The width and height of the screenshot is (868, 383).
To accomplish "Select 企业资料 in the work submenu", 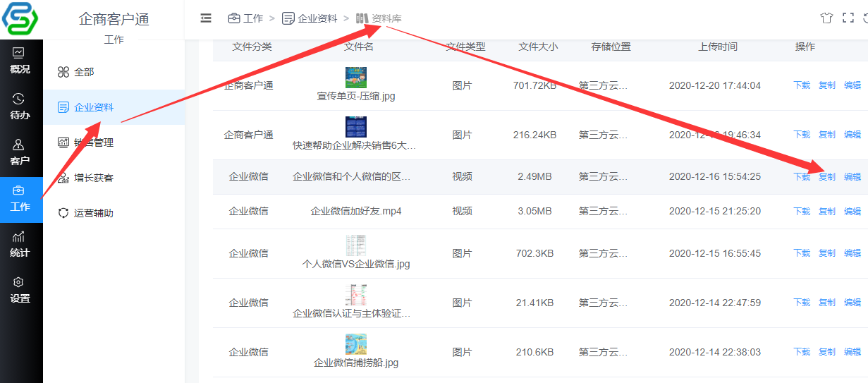I will 114,107.
